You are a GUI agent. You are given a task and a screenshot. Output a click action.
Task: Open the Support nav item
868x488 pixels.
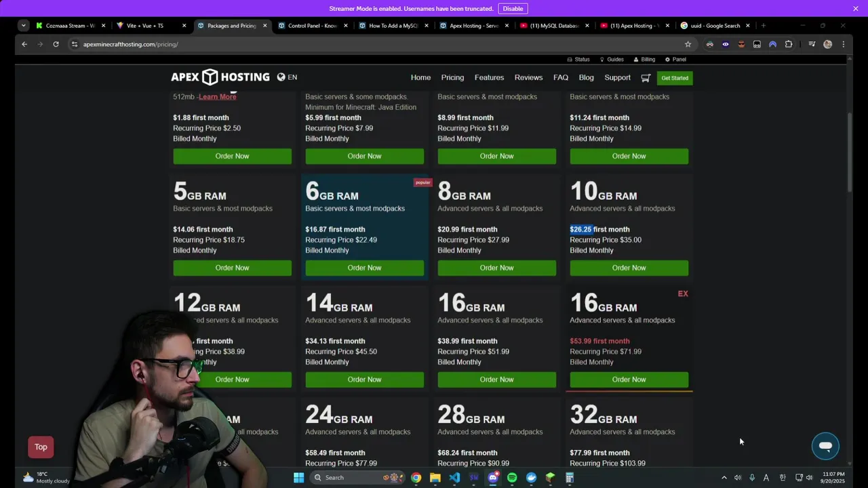click(x=617, y=77)
